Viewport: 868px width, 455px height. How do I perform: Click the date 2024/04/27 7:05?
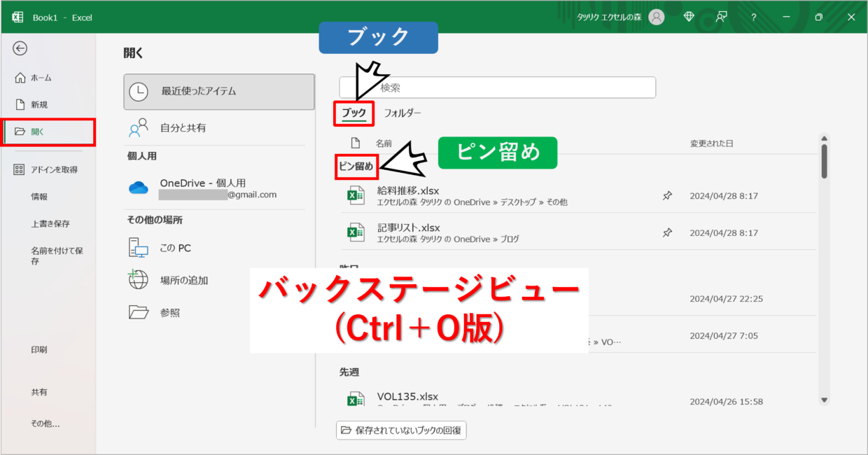coord(724,336)
